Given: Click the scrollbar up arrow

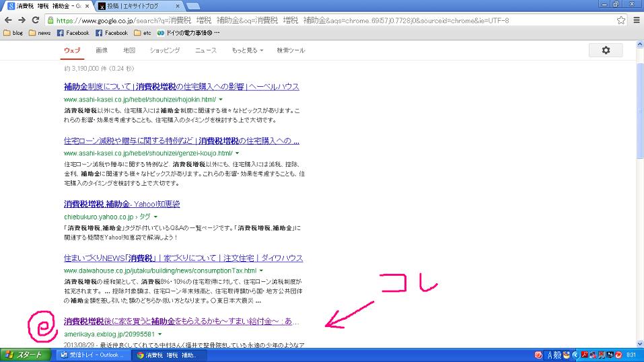Looking at the screenshot, I should (640, 44).
